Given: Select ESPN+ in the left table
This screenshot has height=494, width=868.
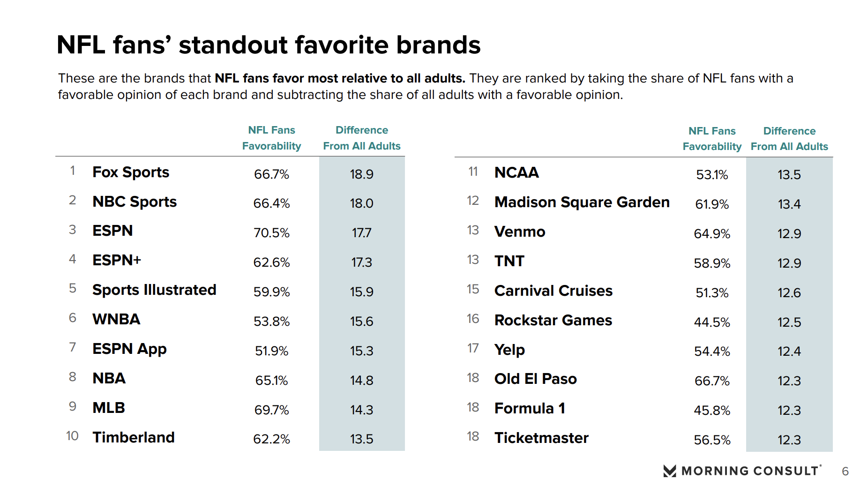Looking at the screenshot, I should click(x=117, y=260).
